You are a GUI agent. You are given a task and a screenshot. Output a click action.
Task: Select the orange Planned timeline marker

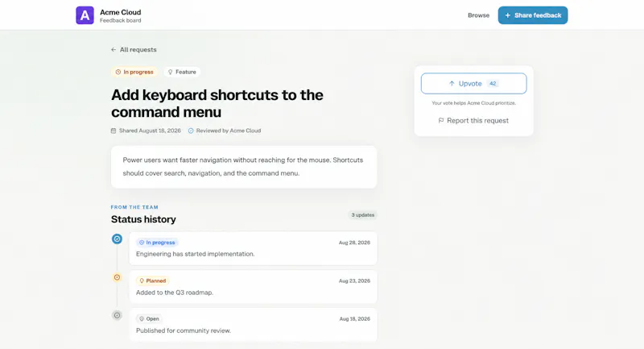coord(117,277)
